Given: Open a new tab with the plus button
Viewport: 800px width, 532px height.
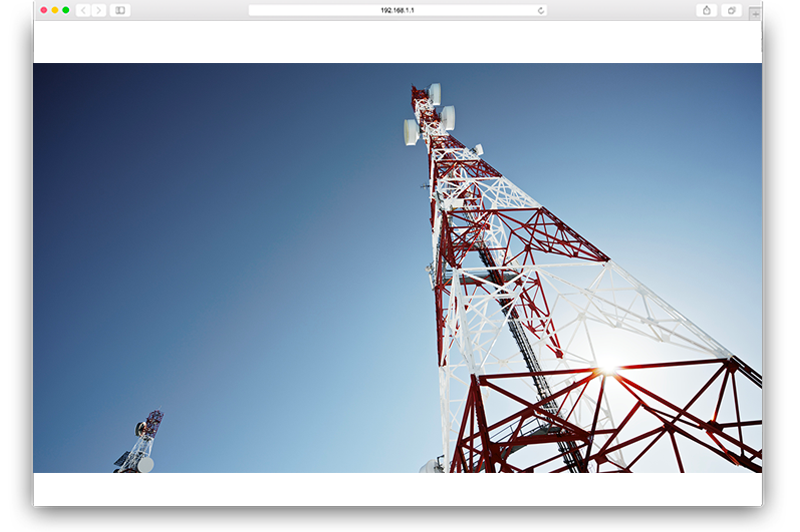Looking at the screenshot, I should (755, 14).
